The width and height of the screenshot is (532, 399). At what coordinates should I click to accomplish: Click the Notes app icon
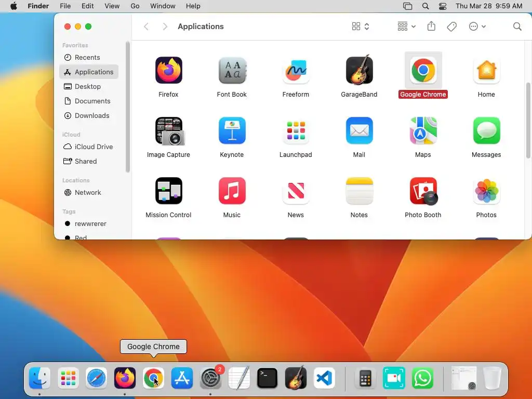point(360,191)
